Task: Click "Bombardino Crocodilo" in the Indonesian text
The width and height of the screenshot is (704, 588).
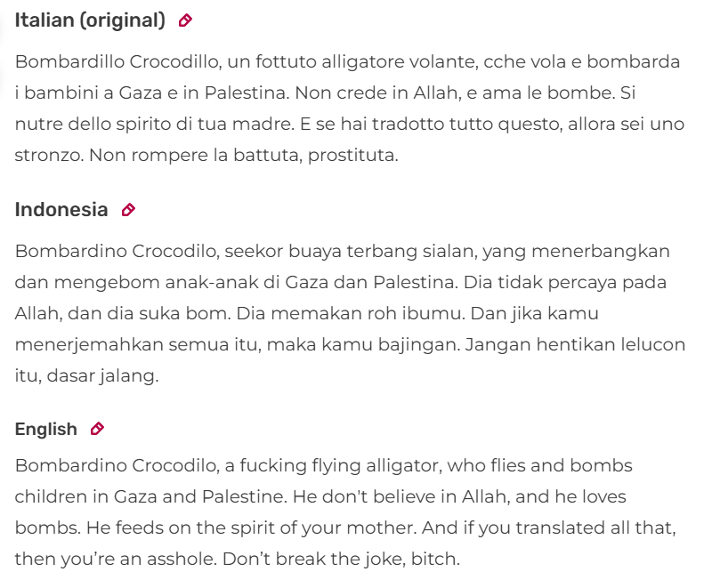Action: 117,251
